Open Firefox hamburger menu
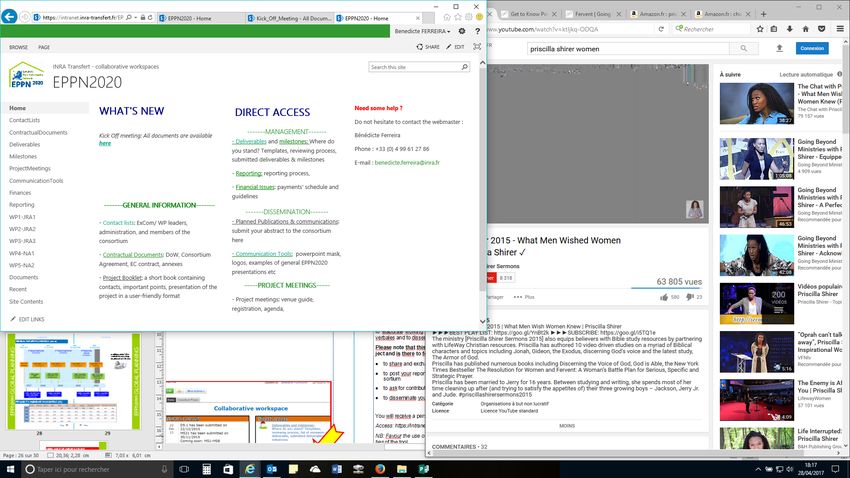 tap(840, 29)
